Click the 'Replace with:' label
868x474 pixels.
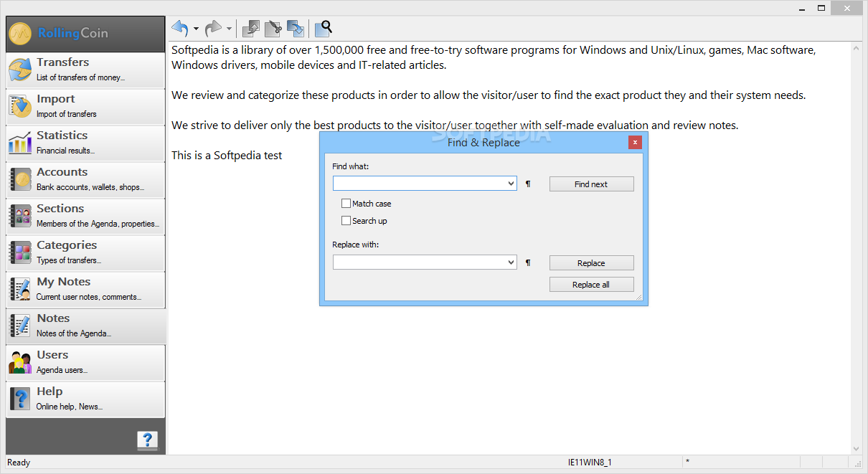pos(356,245)
